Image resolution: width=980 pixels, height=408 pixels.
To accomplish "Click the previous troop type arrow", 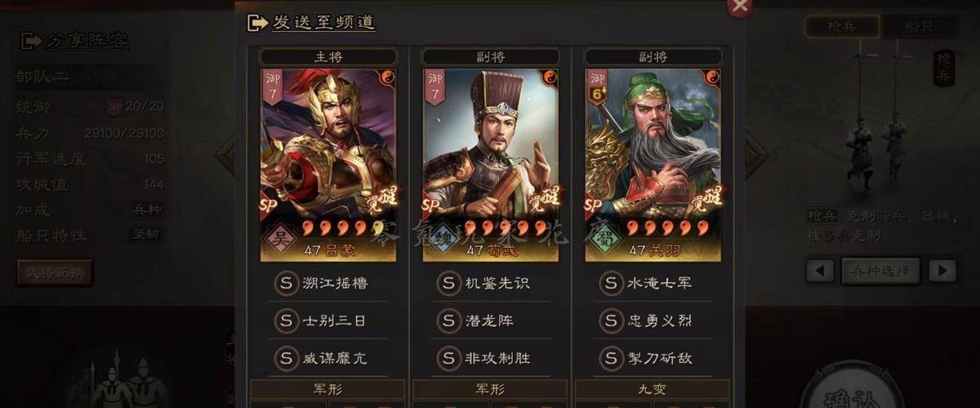I will click(x=820, y=271).
